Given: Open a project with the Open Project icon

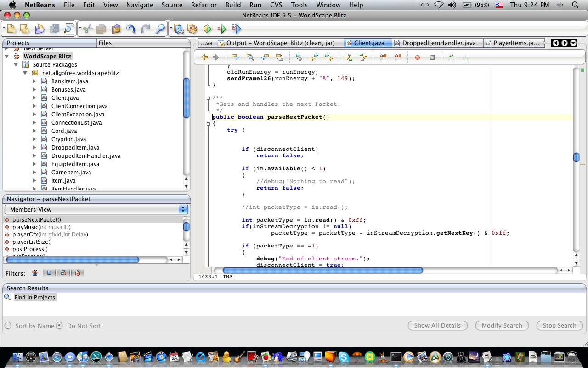Looking at the screenshot, I should point(40,29).
